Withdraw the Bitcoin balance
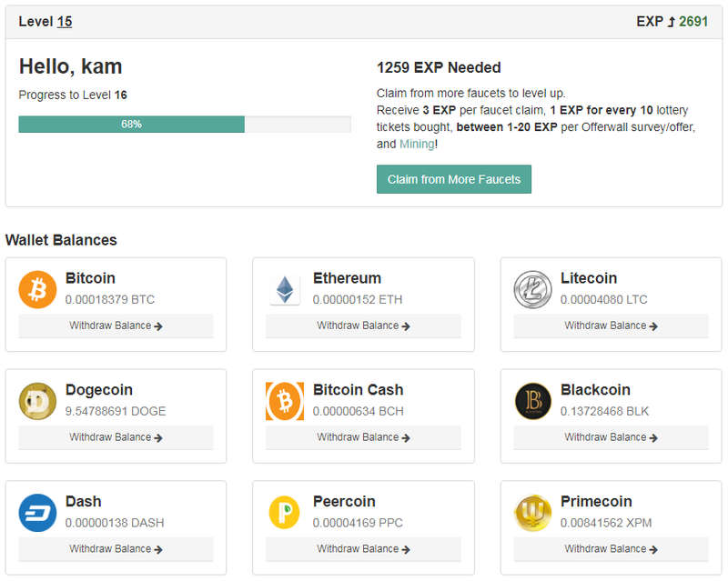The height and width of the screenshot is (581, 728). pos(116,326)
